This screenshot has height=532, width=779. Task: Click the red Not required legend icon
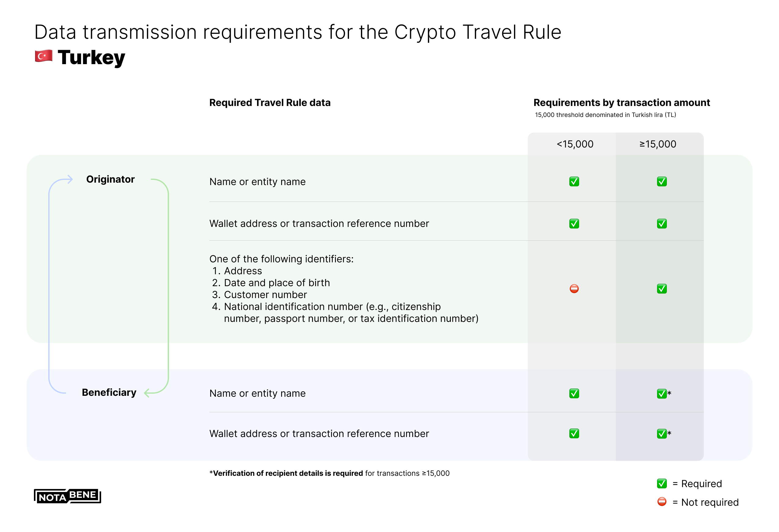[x=661, y=501]
